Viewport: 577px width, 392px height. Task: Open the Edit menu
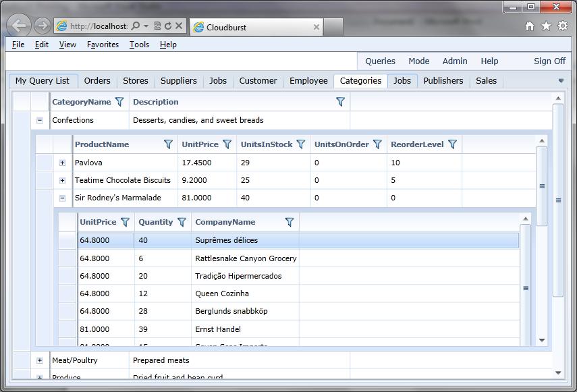tap(42, 45)
